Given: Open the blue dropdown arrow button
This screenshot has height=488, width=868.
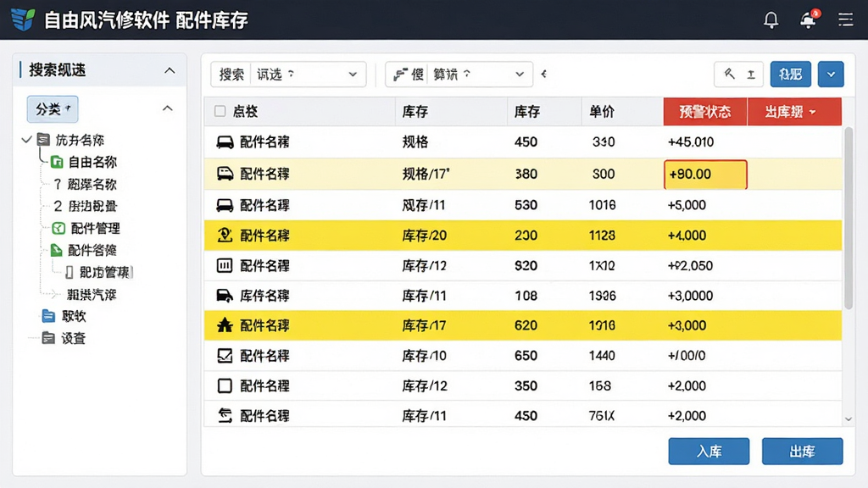Looking at the screenshot, I should (831, 75).
